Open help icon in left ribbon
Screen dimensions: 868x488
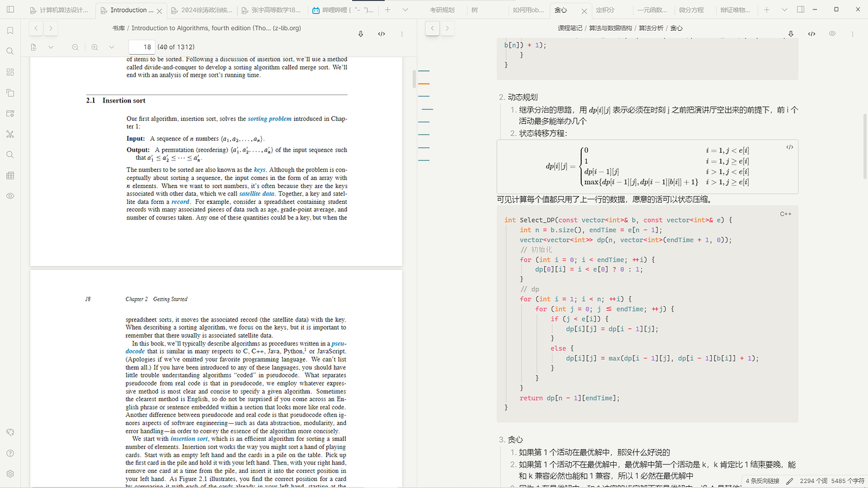[10, 453]
